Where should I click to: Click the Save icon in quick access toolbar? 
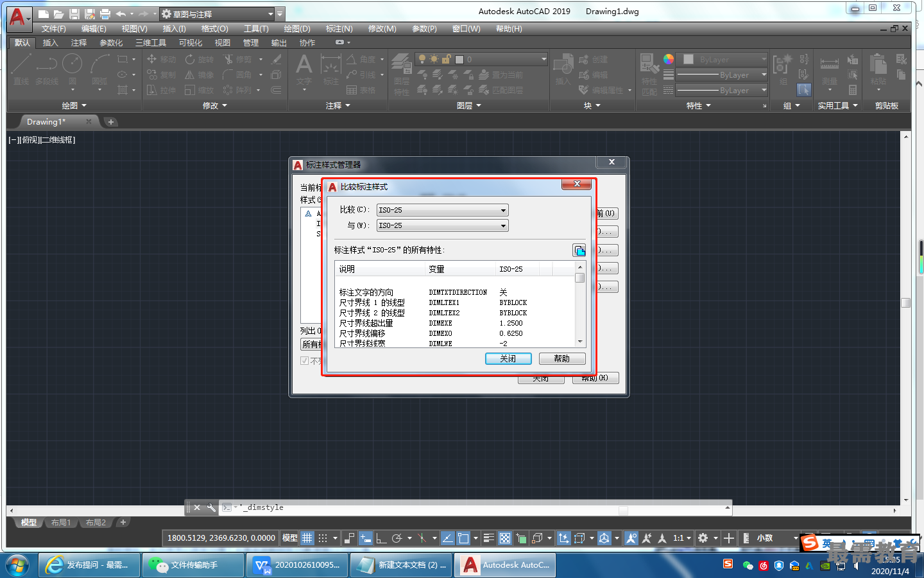pyautogui.click(x=74, y=14)
